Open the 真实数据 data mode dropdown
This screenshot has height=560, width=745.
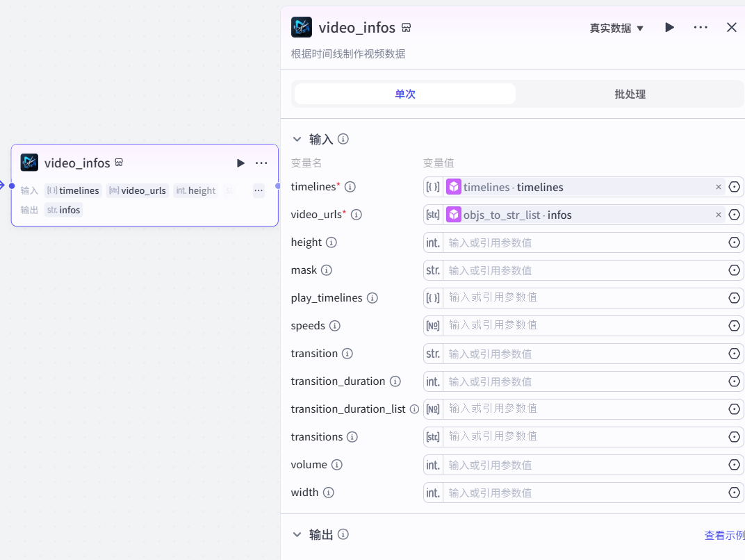pyautogui.click(x=616, y=28)
